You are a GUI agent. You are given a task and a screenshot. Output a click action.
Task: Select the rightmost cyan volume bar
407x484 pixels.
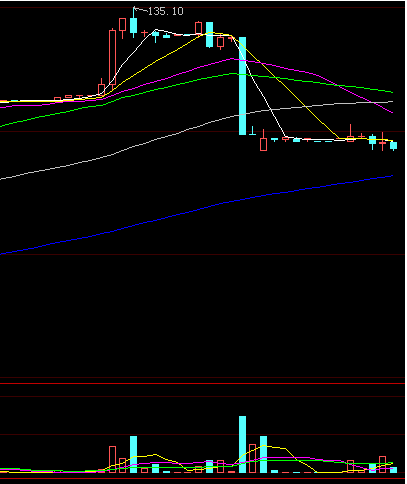point(394,470)
